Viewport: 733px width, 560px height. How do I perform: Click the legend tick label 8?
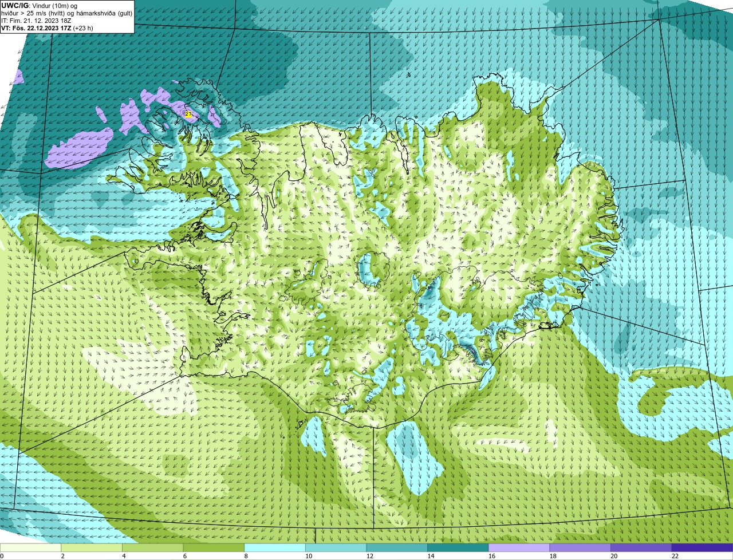pyautogui.click(x=246, y=556)
